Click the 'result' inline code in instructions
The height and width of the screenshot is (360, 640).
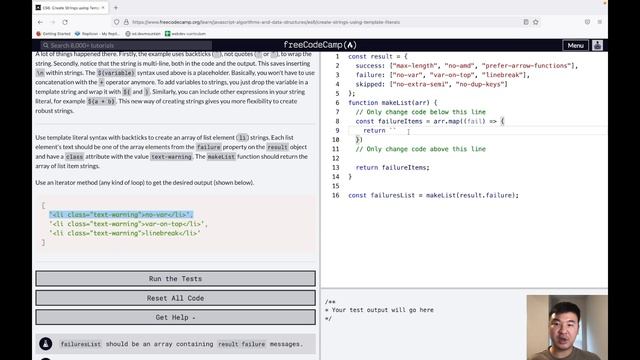coord(277,147)
